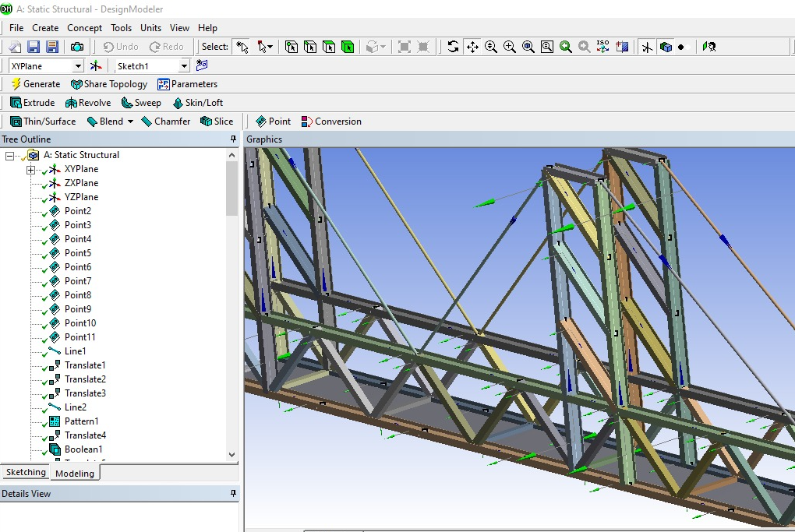Switch to the Sketching tab
This screenshot has height=532, width=795.
[26, 472]
